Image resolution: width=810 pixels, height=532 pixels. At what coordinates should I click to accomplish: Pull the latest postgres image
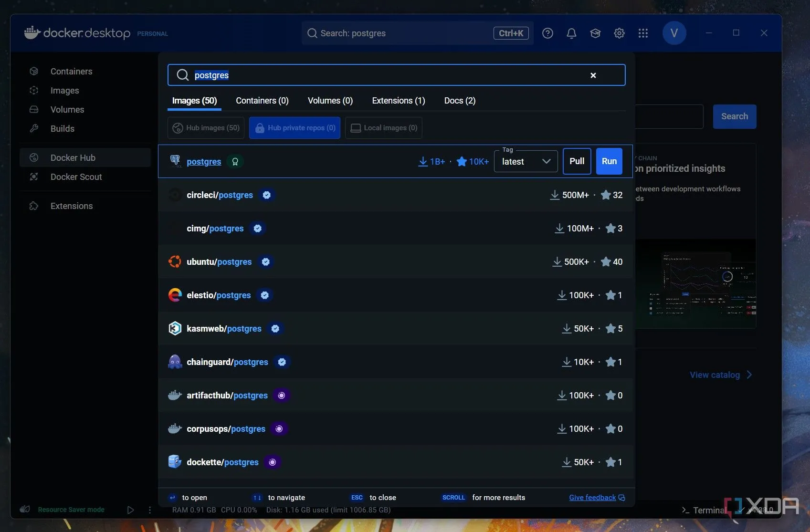[x=577, y=161]
